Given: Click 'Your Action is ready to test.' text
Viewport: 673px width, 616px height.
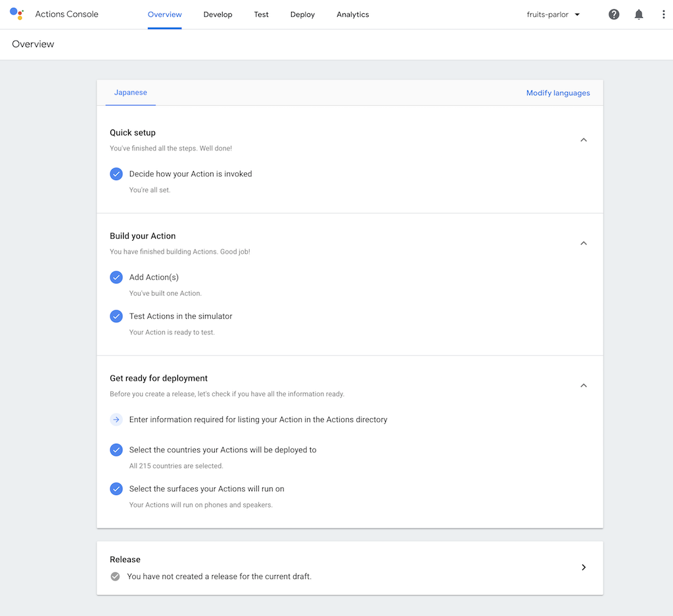Looking at the screenshot, I should (x=172, y=332).
